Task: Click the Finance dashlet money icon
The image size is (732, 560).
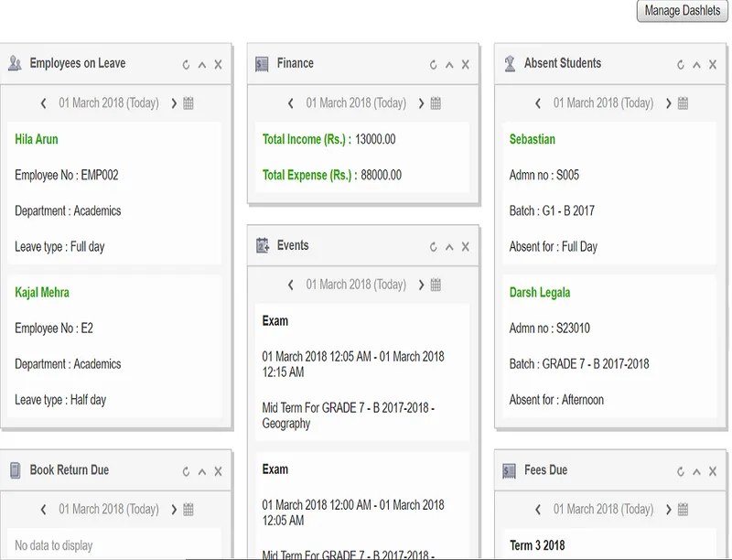Action: 262,64
